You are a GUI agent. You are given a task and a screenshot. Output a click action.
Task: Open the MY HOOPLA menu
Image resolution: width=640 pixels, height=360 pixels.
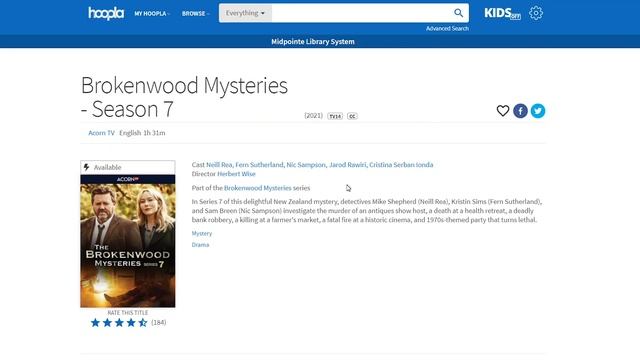[x=152, y=13]
